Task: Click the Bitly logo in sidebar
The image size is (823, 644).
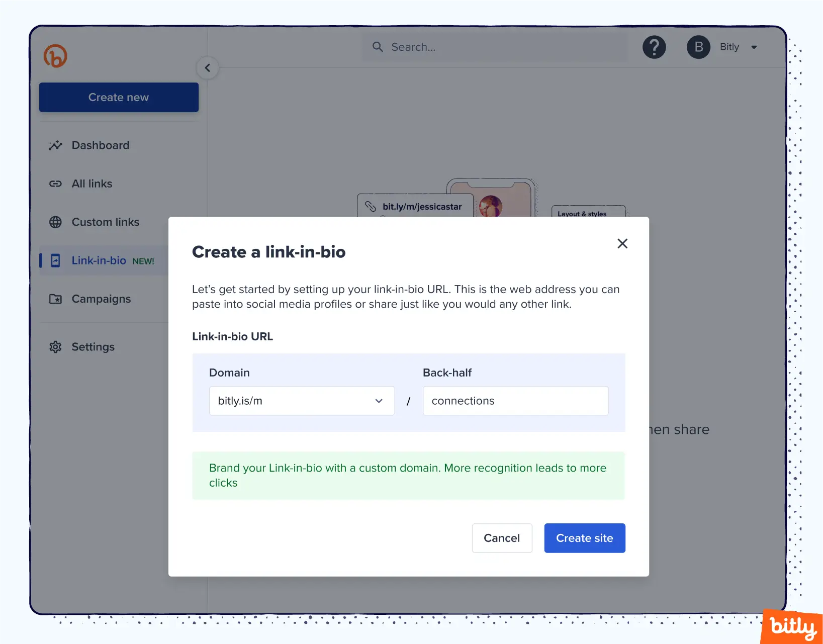Action: coord(55,56)
